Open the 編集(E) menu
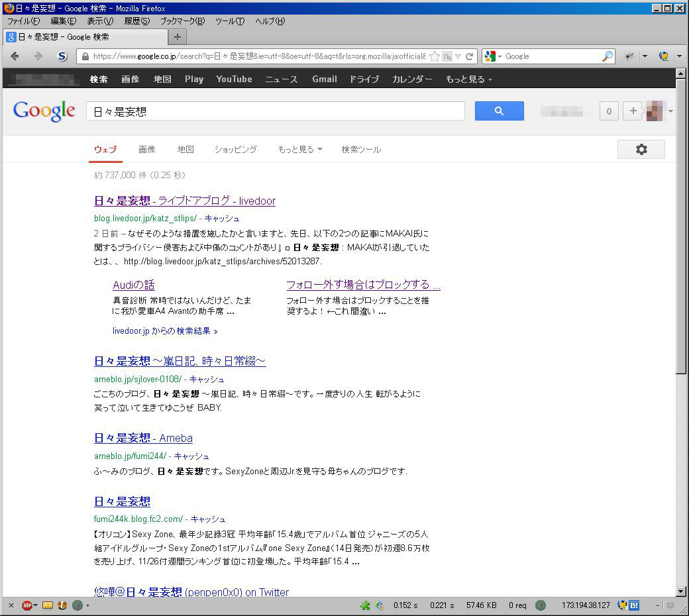Screen dimensions: 689x616 (64, 21)
